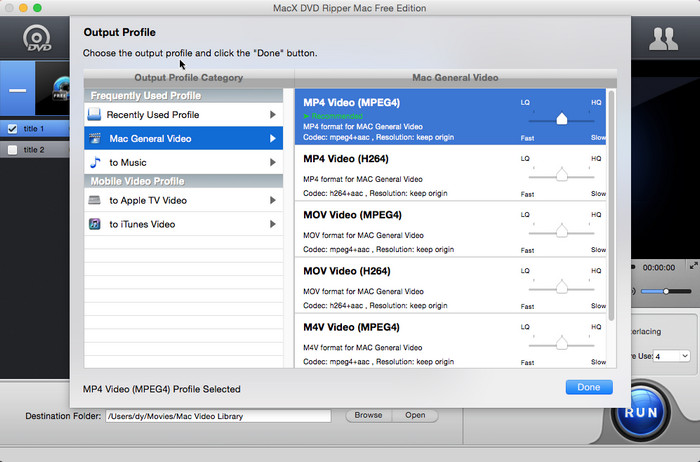The image size is (700, 462).
Task: Expand the to iTunes Video arrow
Action: [x=272, y=224]
